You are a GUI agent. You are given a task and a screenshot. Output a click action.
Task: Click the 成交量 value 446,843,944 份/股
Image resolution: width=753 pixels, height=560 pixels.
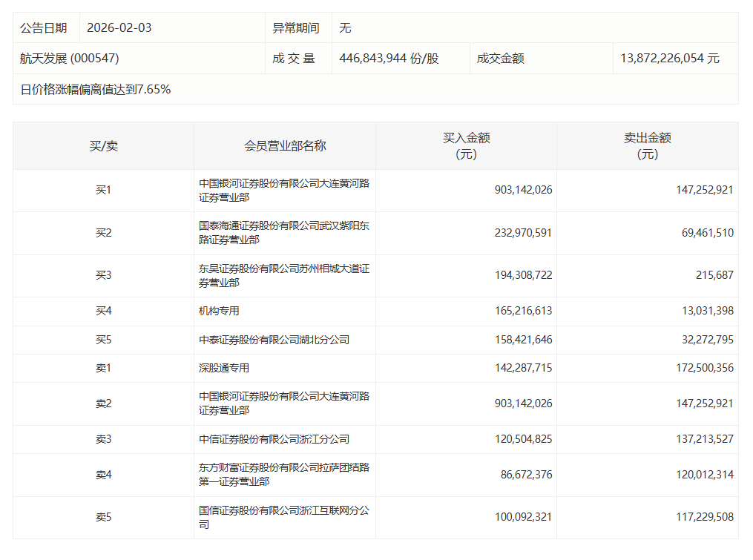[389, 59]
